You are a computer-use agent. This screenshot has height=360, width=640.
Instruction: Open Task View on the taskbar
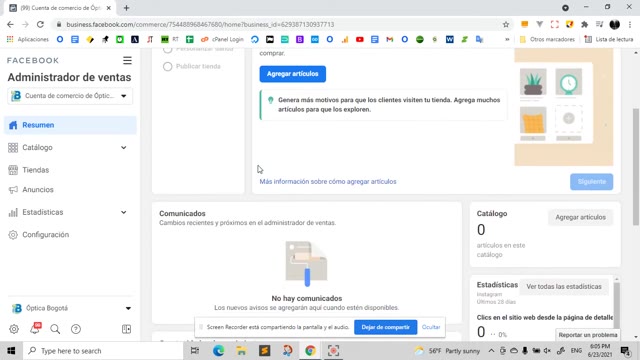195,351
